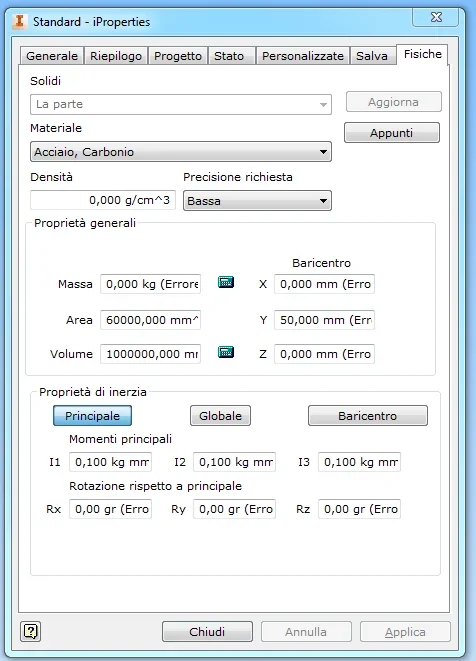Go to the Personalizzate tab

[303, 56]
